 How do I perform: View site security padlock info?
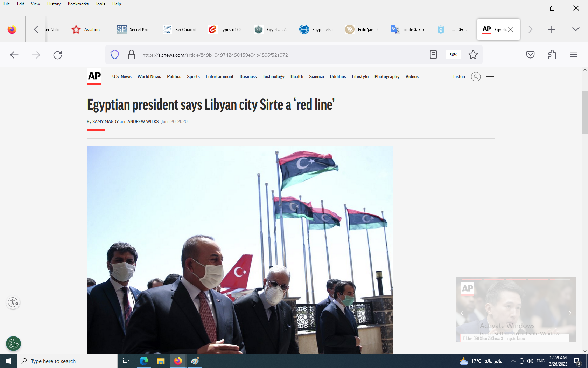(132, 55)
